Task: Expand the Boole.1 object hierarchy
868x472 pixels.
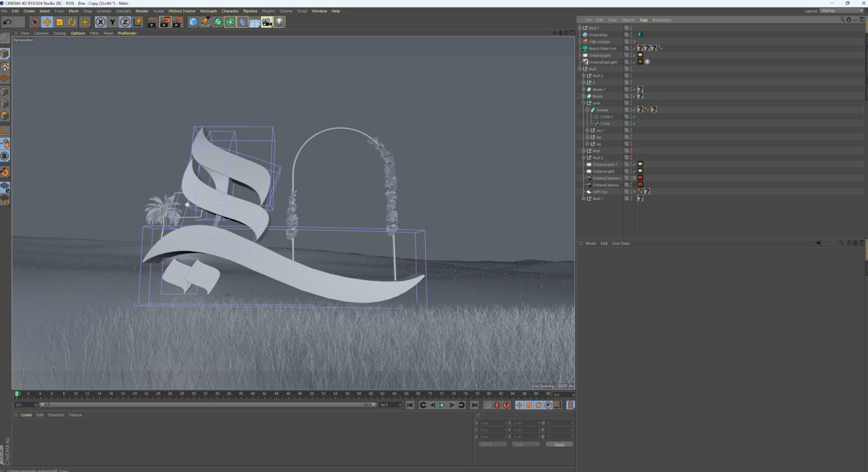Action: 583,90
